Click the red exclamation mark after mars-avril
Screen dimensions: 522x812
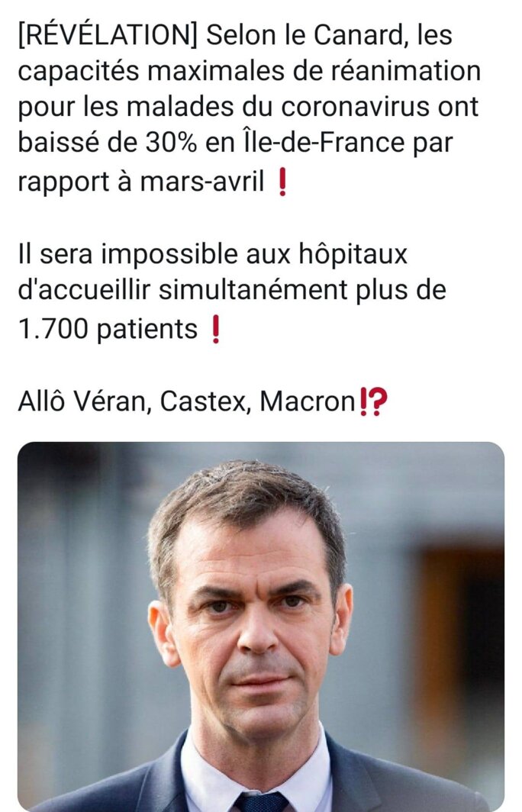pyautogui.click(x=282, y=183)
